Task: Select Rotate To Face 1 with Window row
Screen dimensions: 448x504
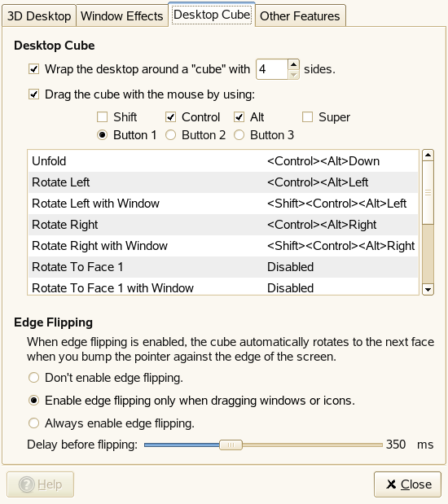Action: click(223, 286)
